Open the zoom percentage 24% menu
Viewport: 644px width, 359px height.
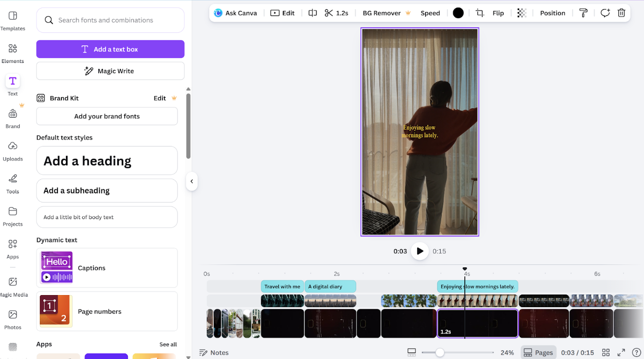[507, 352]
